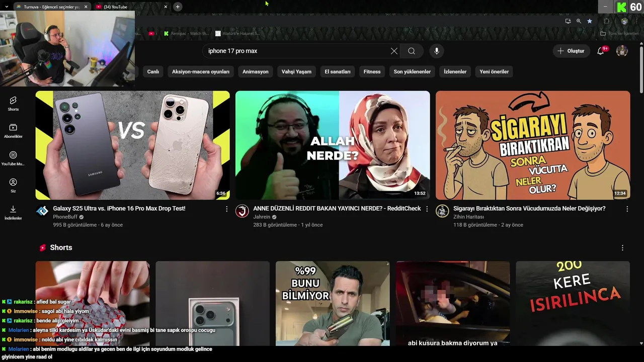
Task: Select the Canlı filter chip
Action: 153,71
